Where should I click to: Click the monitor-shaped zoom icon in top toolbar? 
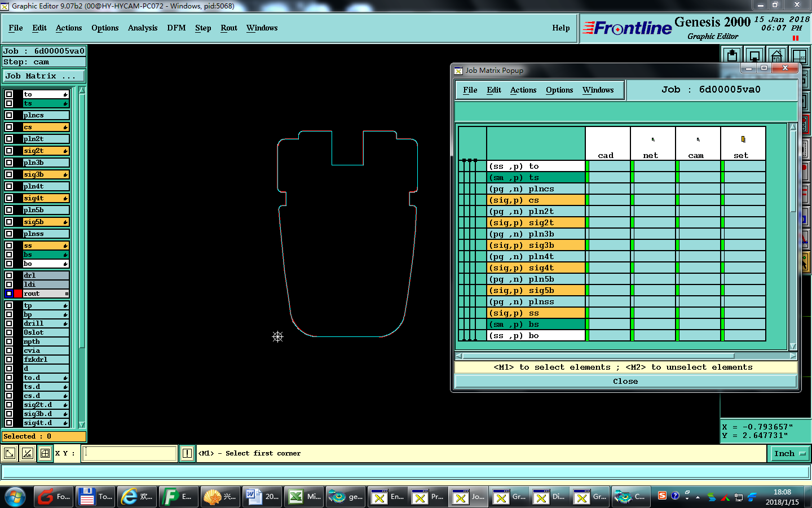point(754,55)
